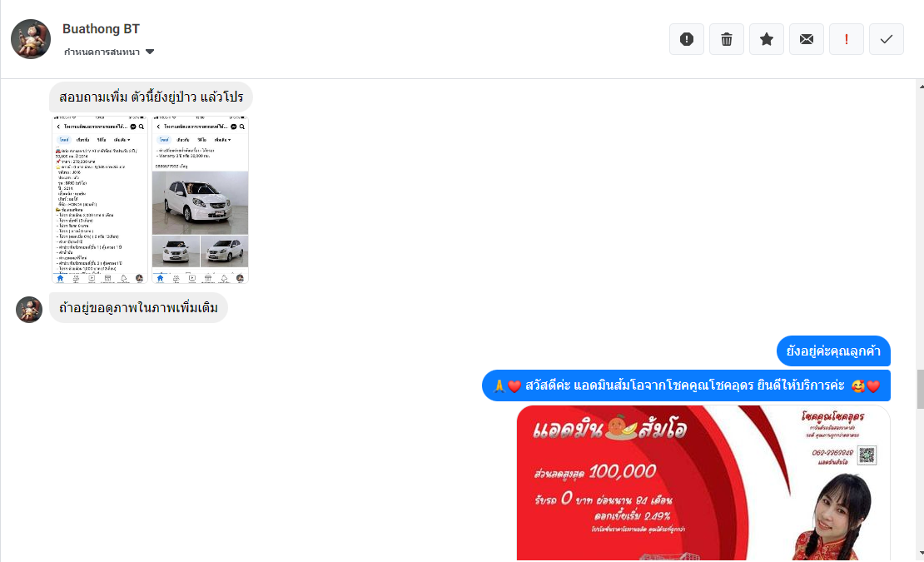The width and height of the screenshot is (924, 562).
Task: Select sent message ยังอยู่ค่ะคุณลูกค้า
Action: pos(833,351)
